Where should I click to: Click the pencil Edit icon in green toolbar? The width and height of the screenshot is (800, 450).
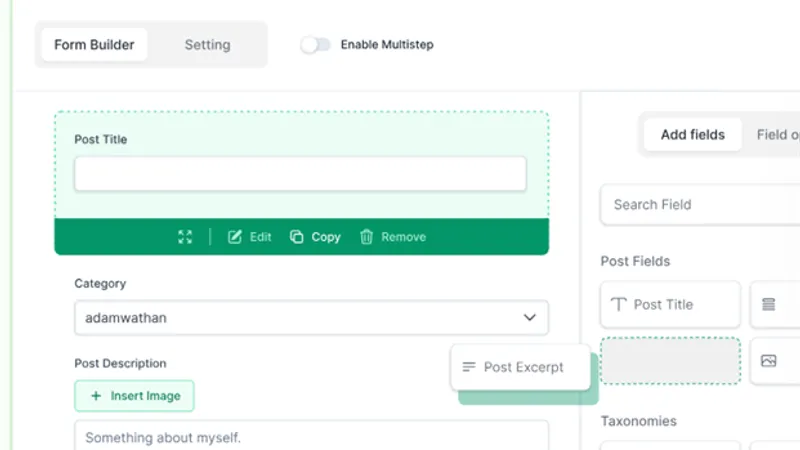235,237
